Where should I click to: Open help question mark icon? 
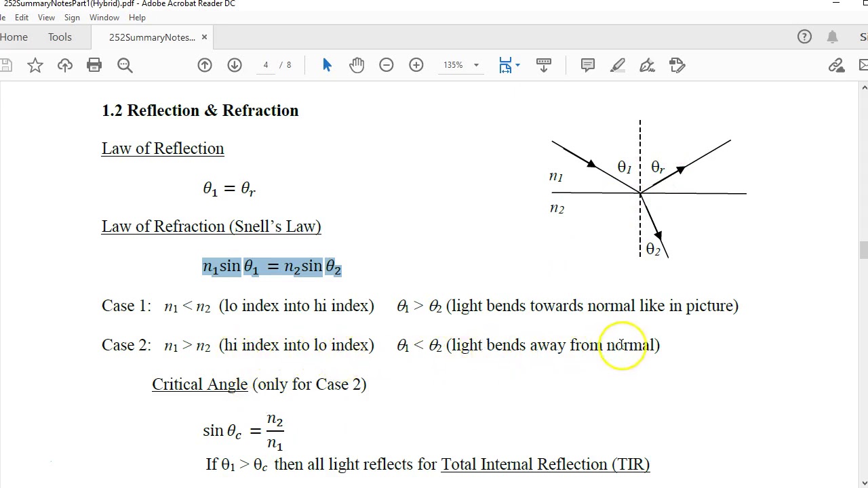804,37
